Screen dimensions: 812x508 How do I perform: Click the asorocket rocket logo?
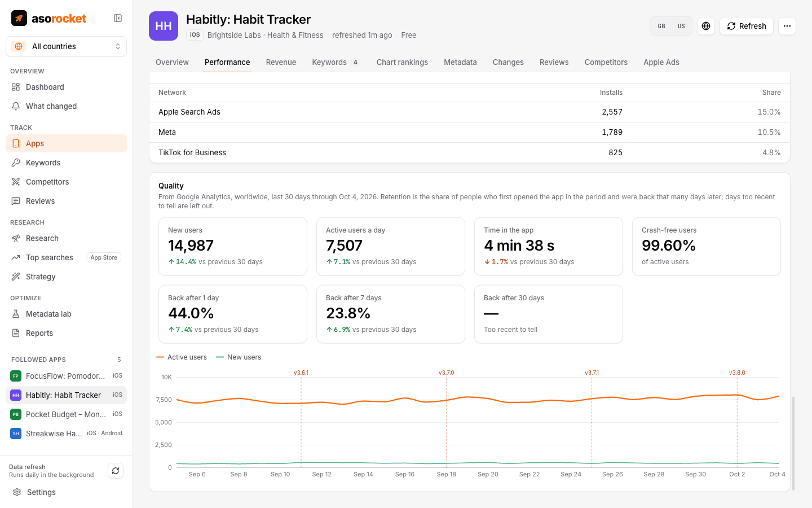point(19,18)
